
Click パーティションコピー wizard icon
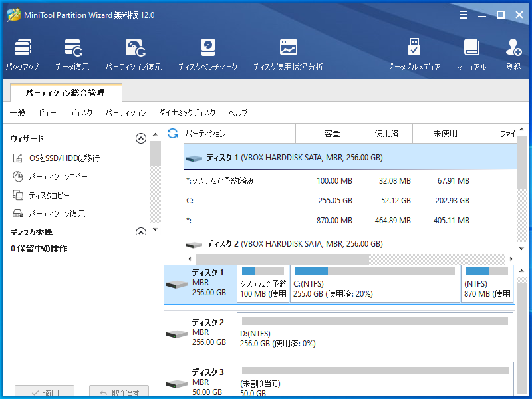pyautogui.click(x=18, y=176)
